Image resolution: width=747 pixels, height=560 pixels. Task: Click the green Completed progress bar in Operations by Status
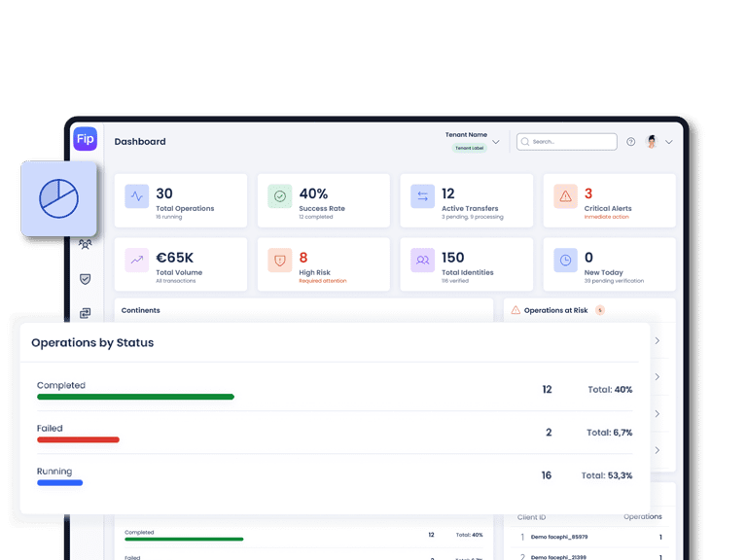click(136, 397)
